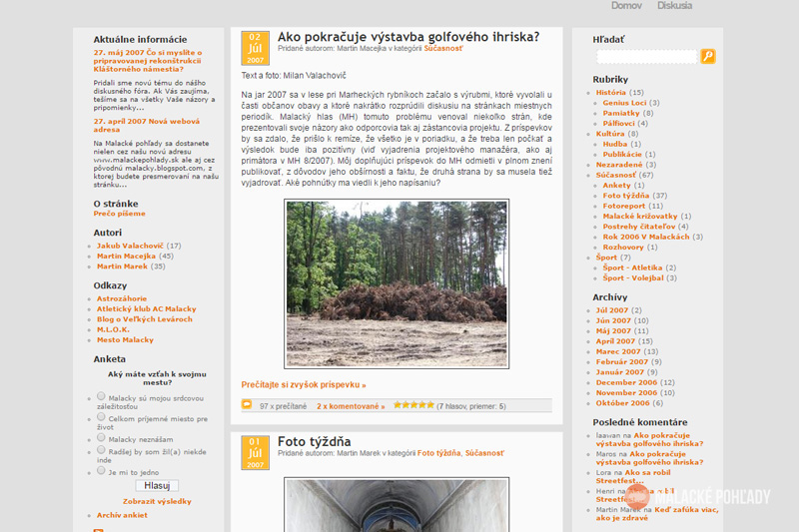
Task: Open the Február 2007 archive
Action: (x=622, y=361)
